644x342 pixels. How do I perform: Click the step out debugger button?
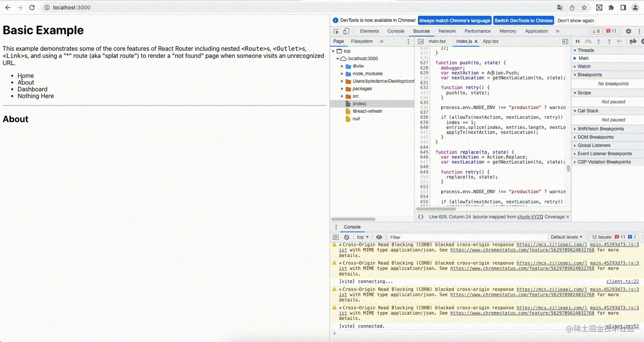(609, 41)
